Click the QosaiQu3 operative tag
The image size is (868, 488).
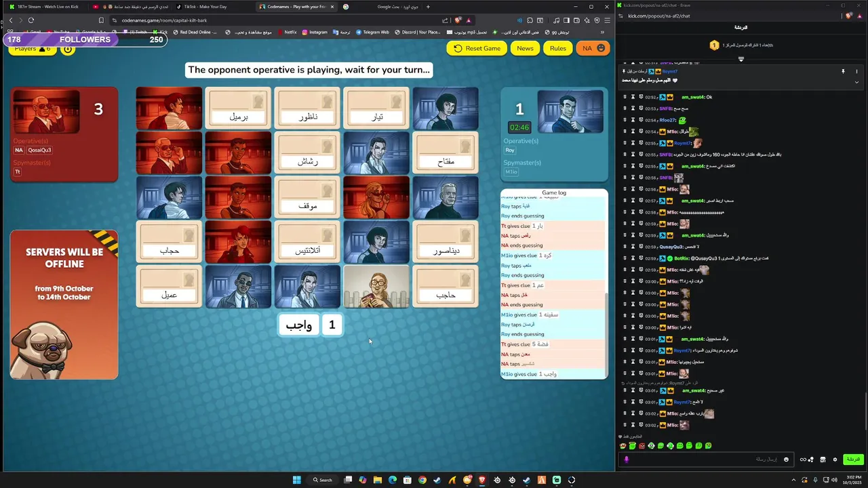39,150
